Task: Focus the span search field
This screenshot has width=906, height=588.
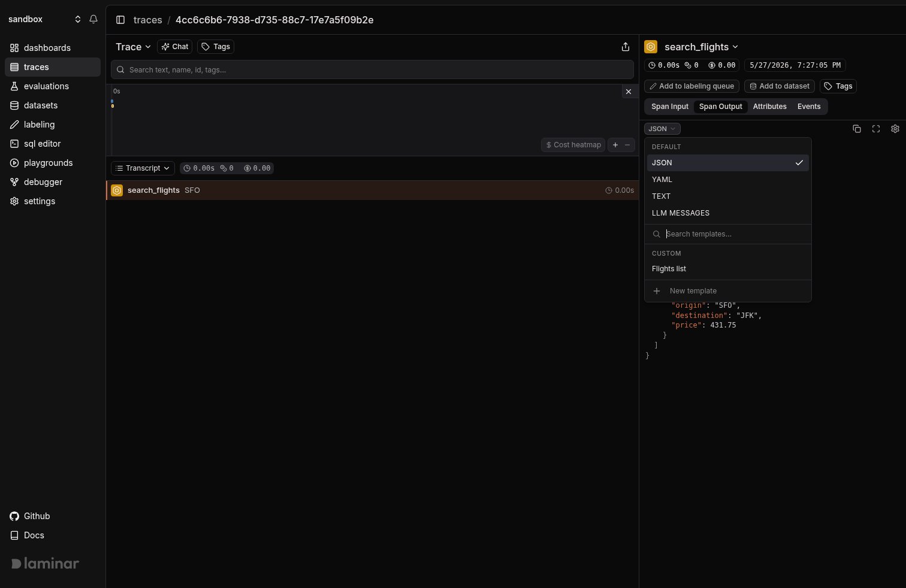Action: pos(372,69)
